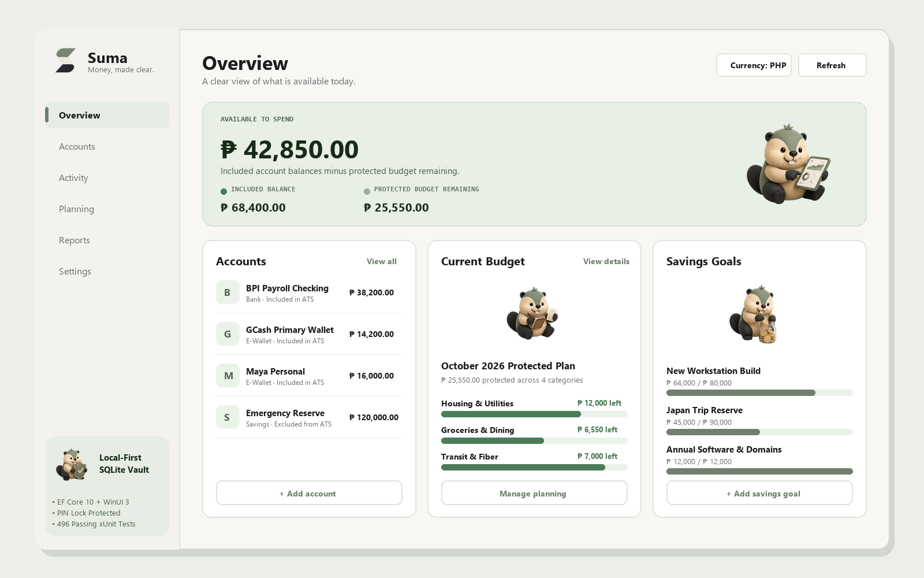Click the '496 Passing xUnit Tests' line
Image resolution: width=924 pixels, height=578 pixels.
point(94,524)
